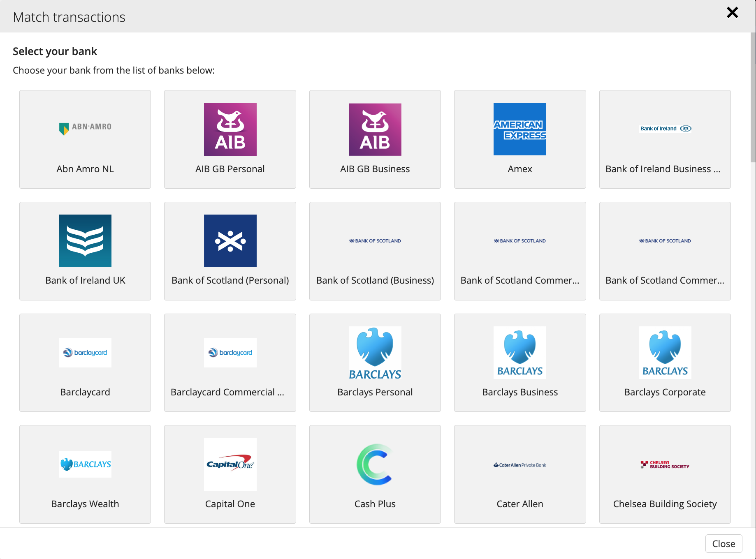Image resolution: width=756 pixels, height=559 pixels.
Task: Close the Match transactions dialog with X
Action: coord(733,12)
